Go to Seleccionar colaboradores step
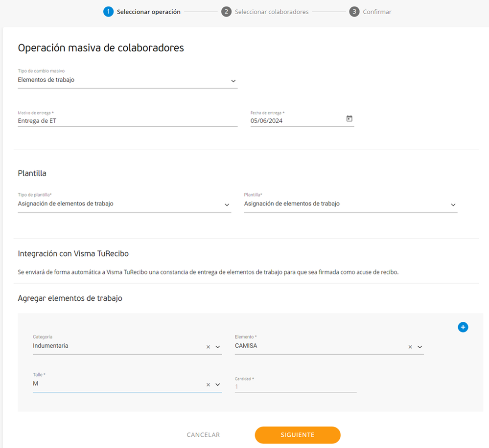Viewport: 489px width, 448px height. (x=272, y=12)
